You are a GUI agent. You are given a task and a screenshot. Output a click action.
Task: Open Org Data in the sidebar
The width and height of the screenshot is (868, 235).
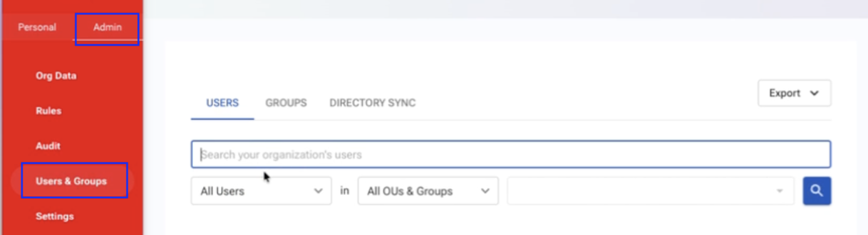[56, 76]
